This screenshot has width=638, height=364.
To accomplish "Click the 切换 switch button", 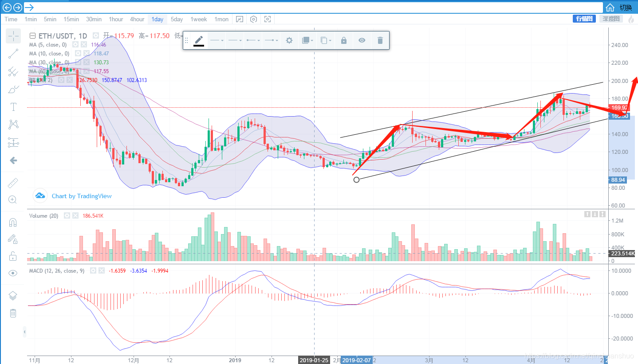I will (626, 7).
